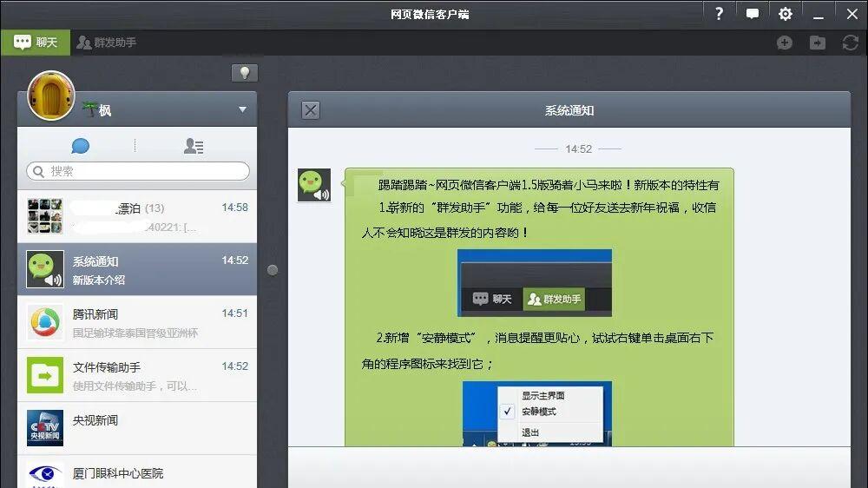Click the folder with arrow icon in toolbar
Viewport: 868px width, 488px height.
point(818,43)
